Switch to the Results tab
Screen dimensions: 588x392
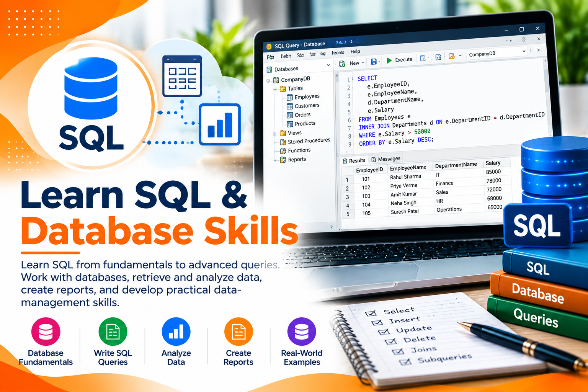354,161
